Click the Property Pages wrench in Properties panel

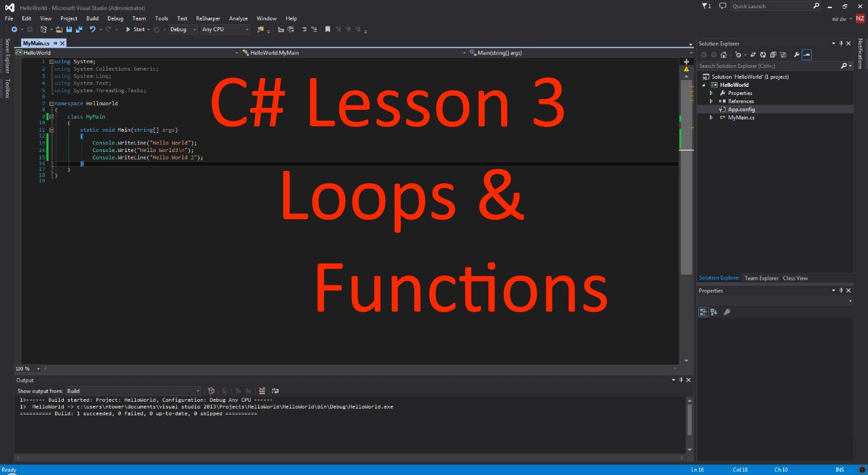(727, 312)
